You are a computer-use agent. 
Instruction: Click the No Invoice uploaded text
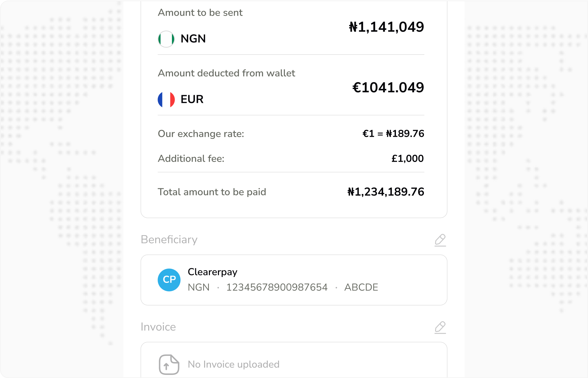tap(234, 364)
